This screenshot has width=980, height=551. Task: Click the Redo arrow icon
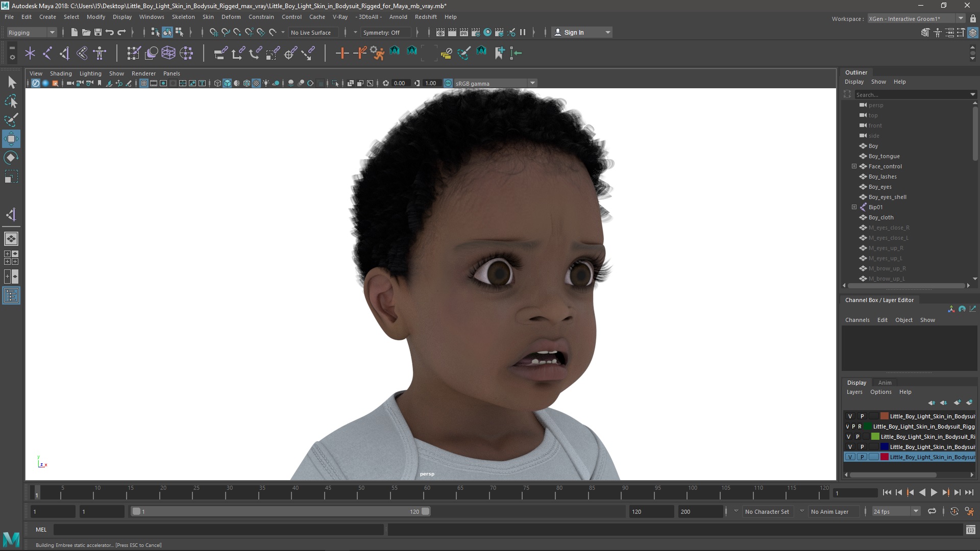121,32
